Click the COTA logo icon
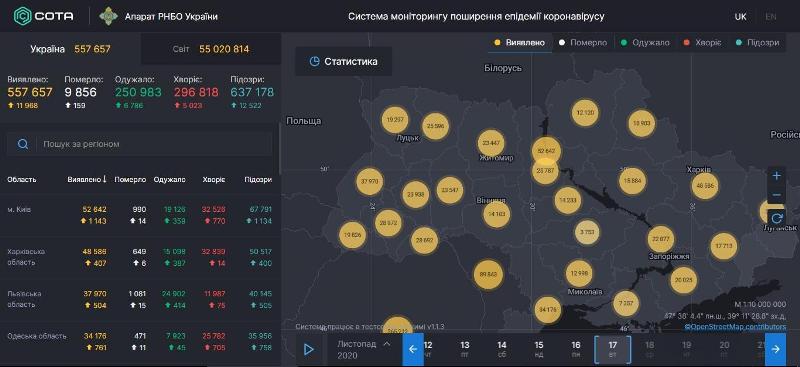 point(22,16)
